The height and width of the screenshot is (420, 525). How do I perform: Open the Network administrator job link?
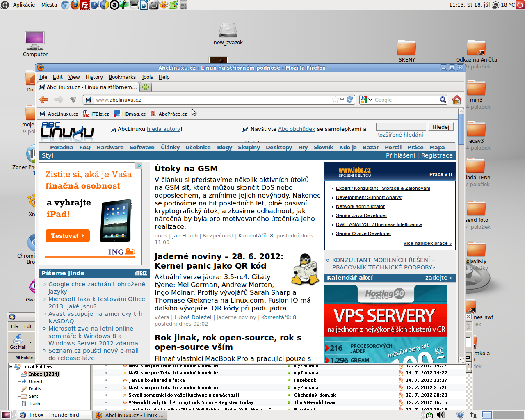tap(360, 206)
